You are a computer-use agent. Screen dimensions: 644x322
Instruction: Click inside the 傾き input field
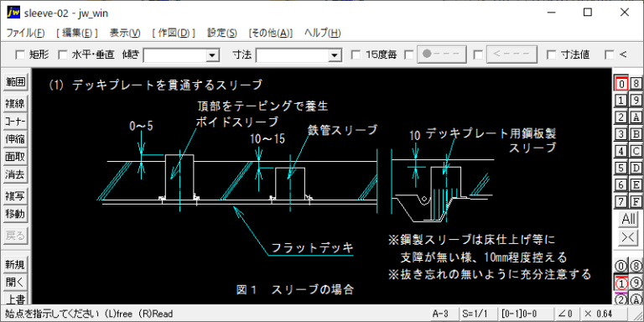(175, 55)
